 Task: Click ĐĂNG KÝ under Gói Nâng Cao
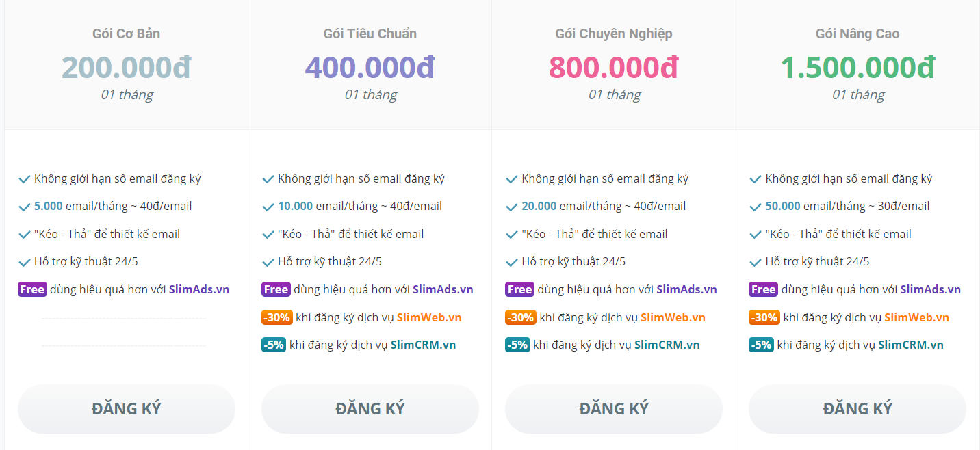click(857, 408)
